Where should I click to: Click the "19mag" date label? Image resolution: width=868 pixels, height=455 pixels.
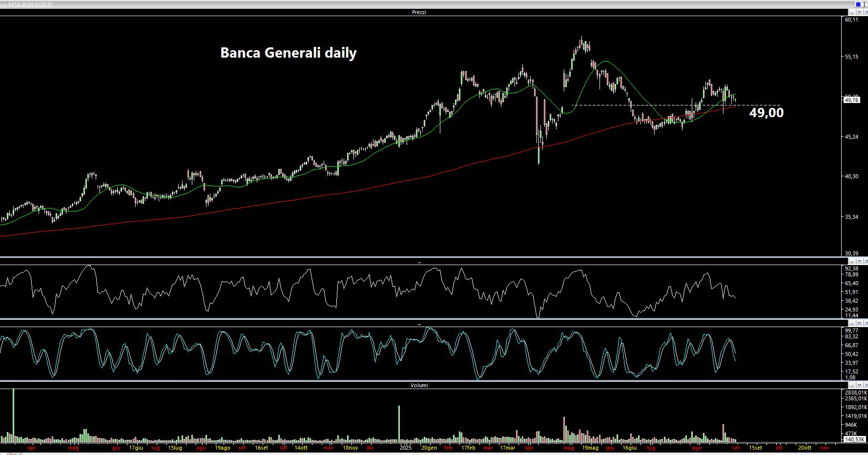point(590,448)
